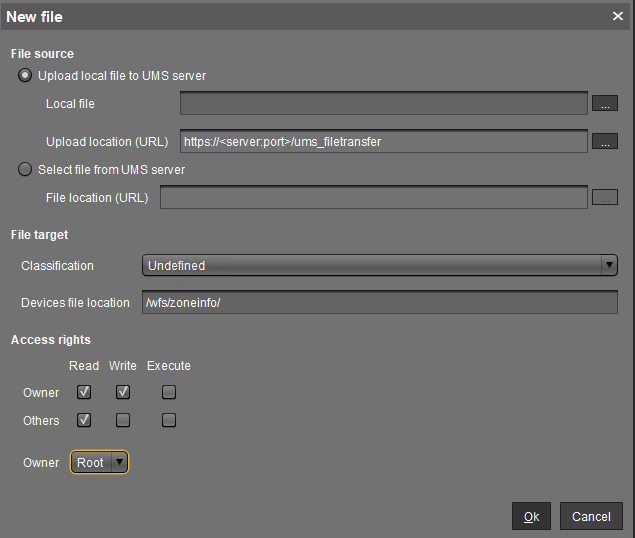Close the New file dialog

(618, 16)
